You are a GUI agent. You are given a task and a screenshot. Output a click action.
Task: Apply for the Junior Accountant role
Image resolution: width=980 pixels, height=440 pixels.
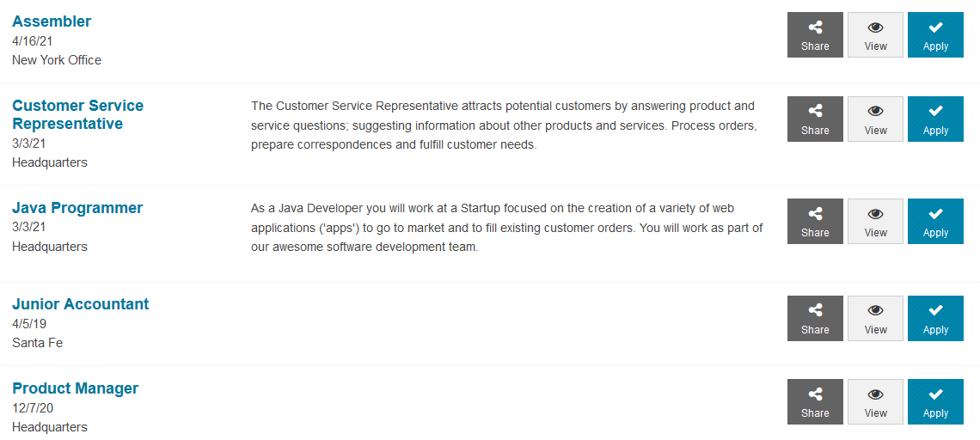[935, 319]
